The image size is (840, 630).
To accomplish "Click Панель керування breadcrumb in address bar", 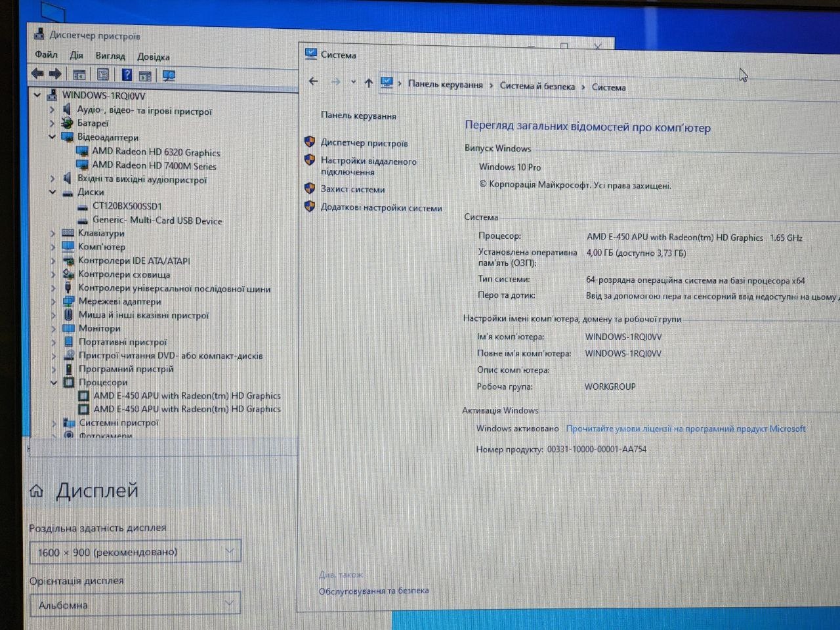I will click(x=446, y=84).
